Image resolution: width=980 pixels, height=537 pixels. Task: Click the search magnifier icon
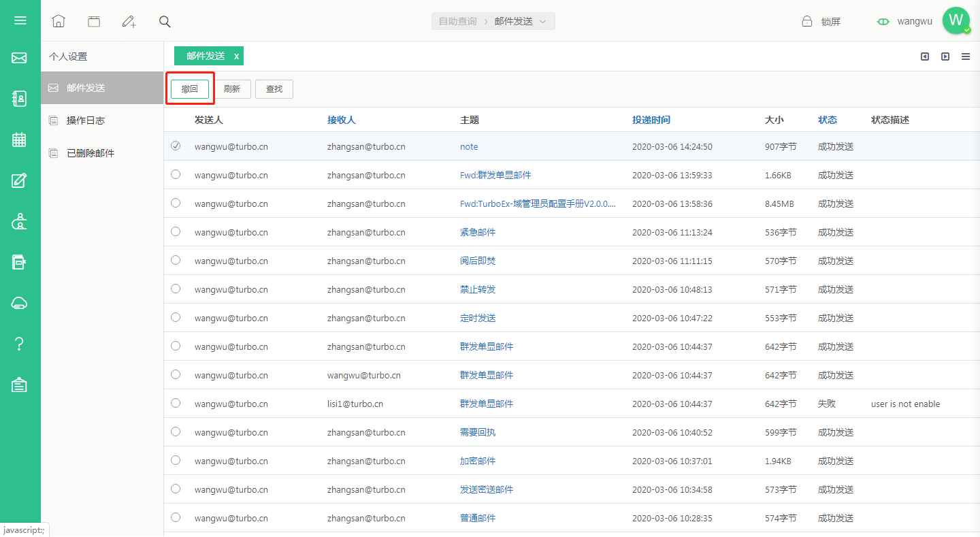tap(165, 21)
